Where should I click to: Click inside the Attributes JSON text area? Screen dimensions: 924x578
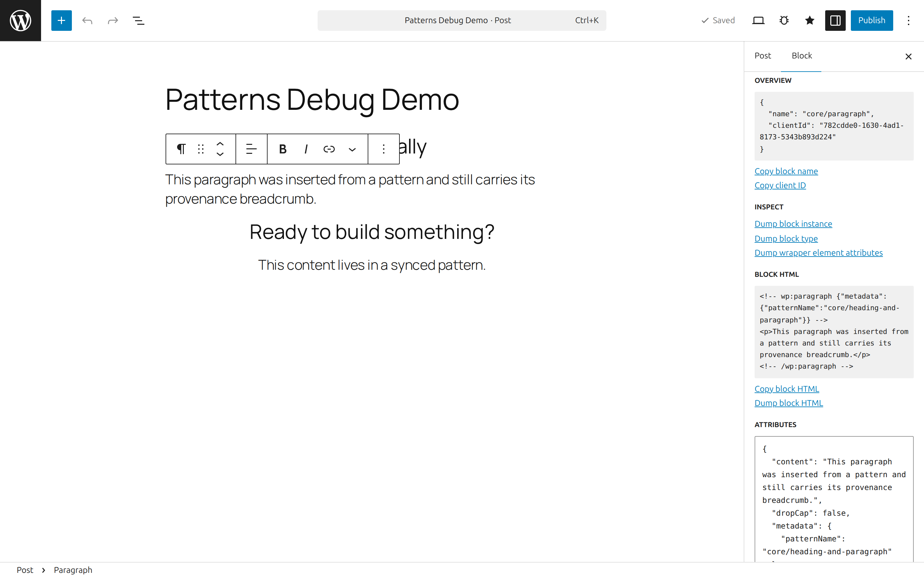(x=834, y=499)
